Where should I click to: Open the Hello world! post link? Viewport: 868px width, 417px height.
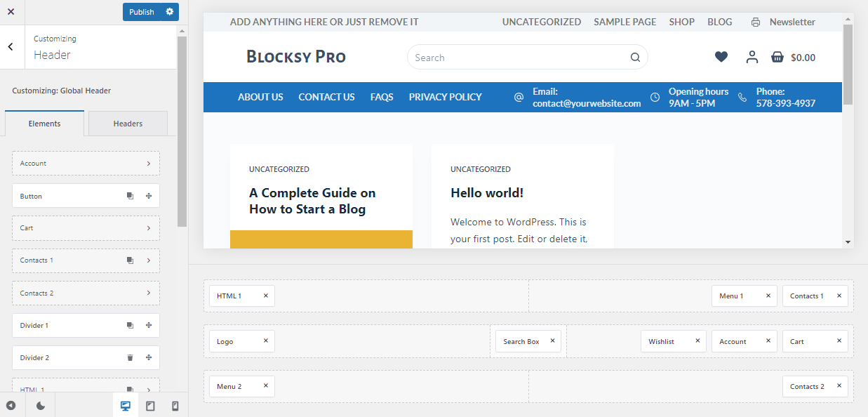[486, 192]
